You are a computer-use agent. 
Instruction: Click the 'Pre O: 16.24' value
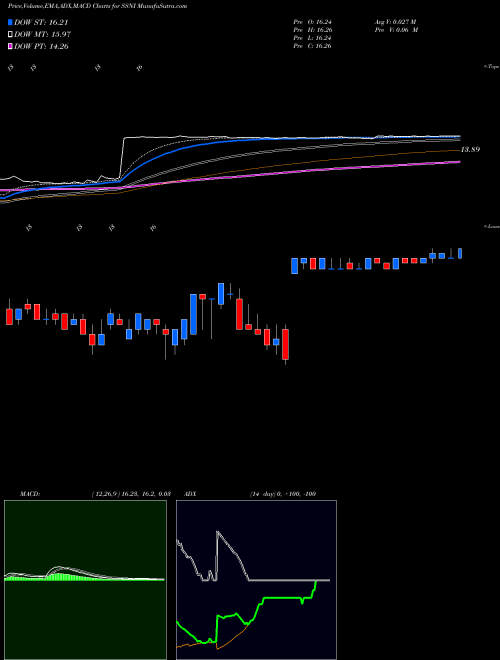point(312,22)
